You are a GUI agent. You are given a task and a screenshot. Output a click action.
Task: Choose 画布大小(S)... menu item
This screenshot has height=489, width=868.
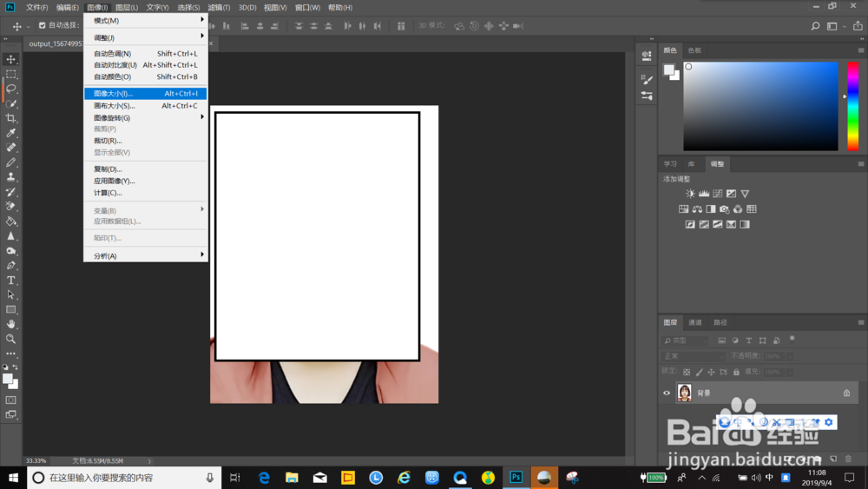(146, 106)
